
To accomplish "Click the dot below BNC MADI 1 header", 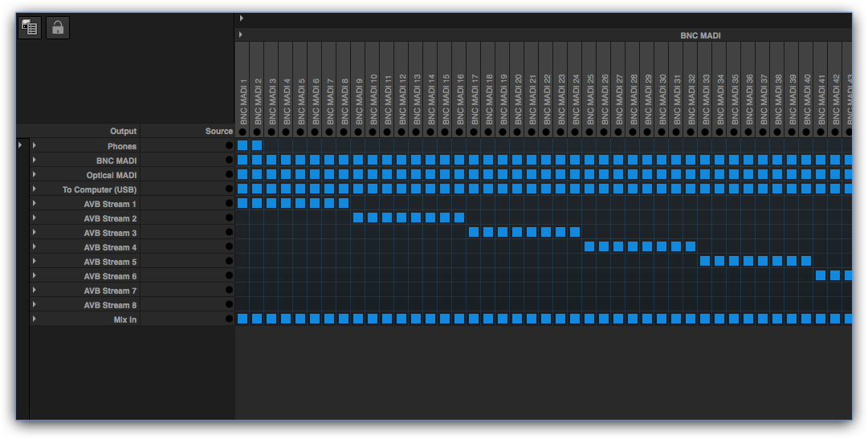I will click(242, 132).
